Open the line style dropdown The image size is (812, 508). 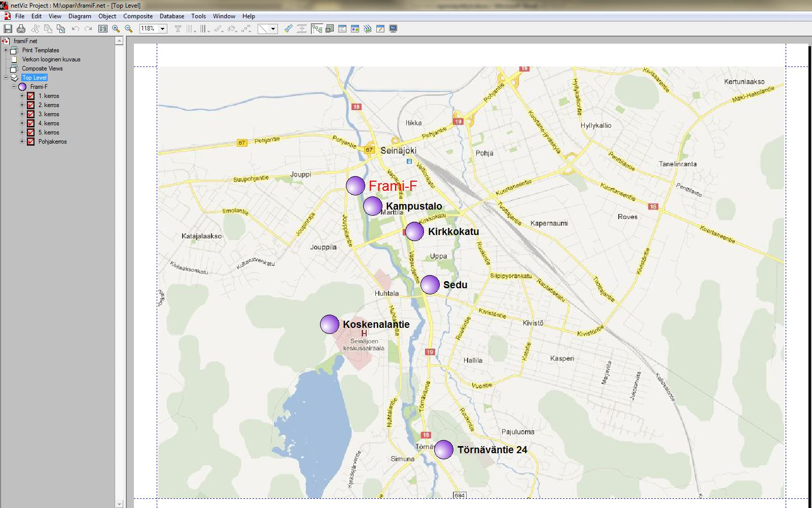point(273,29)
